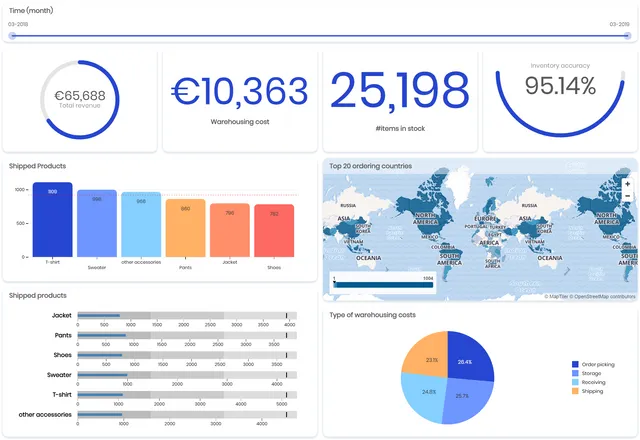Screen dimensions: 640x440
Task: Click the country color scale legend on map
Action: click(x=383, y=283)
